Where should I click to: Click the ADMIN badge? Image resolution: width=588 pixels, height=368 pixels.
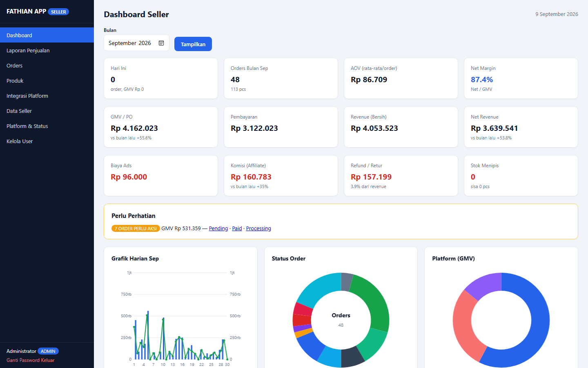coord(48,351)
